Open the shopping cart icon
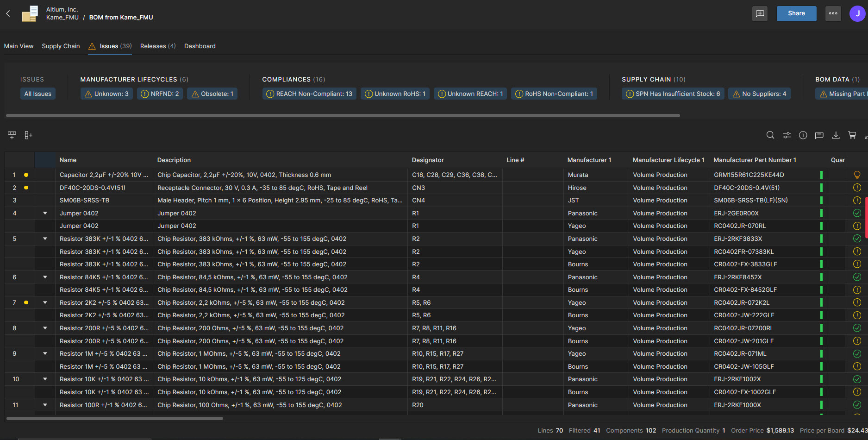 tap(852, 135)
